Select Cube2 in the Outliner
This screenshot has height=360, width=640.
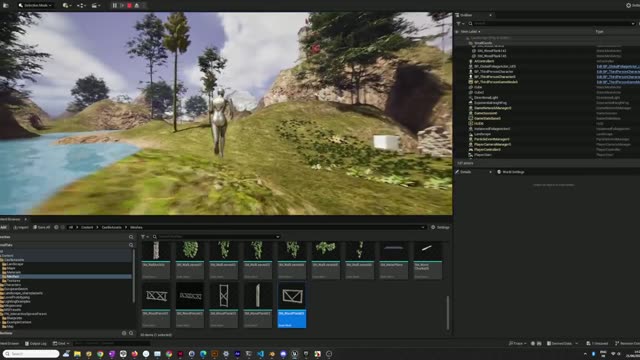pos(479,92)
